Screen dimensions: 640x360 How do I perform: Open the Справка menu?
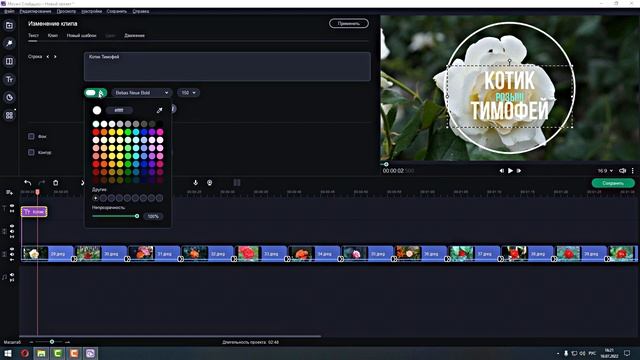[x=140, y=11]
